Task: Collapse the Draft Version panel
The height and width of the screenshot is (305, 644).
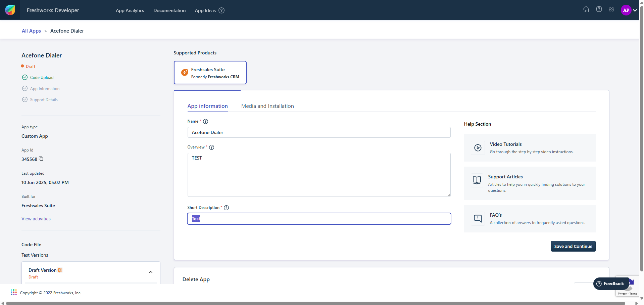Action: tap(151, 272)
